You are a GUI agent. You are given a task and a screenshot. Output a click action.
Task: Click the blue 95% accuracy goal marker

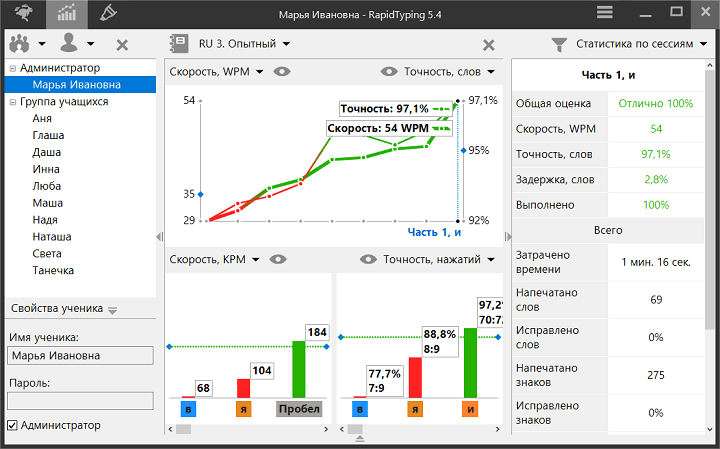coord(463,151)
